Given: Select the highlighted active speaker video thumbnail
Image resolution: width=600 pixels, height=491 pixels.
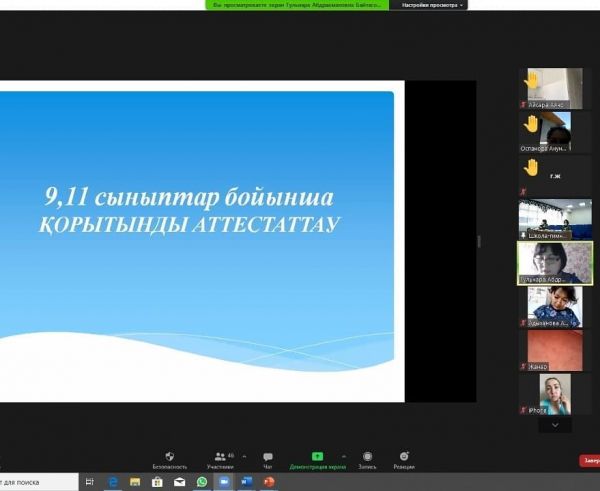Looking at the screenshot, I should [549, 263].
